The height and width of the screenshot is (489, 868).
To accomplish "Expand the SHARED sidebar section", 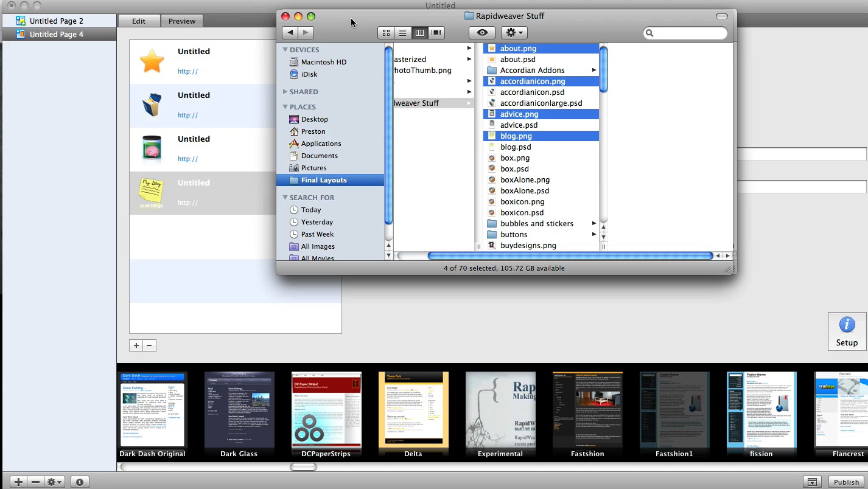I will click(x=285, y=92).
